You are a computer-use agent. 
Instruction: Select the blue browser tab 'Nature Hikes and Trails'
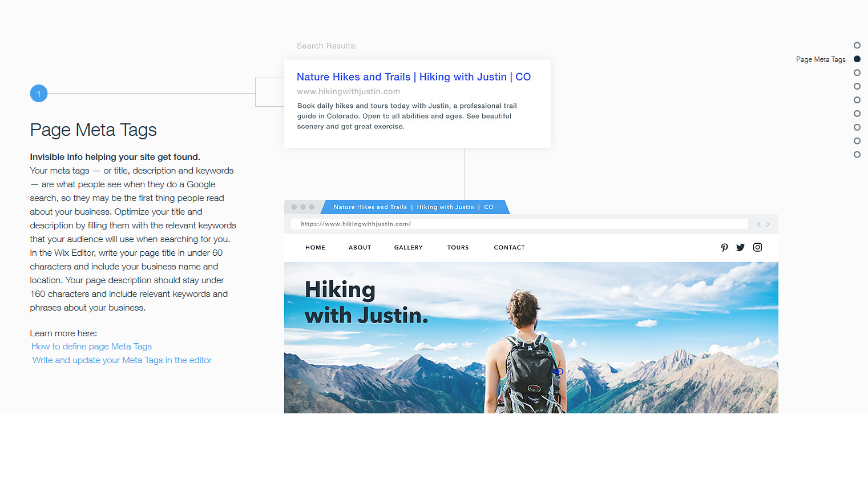[415, 207]
